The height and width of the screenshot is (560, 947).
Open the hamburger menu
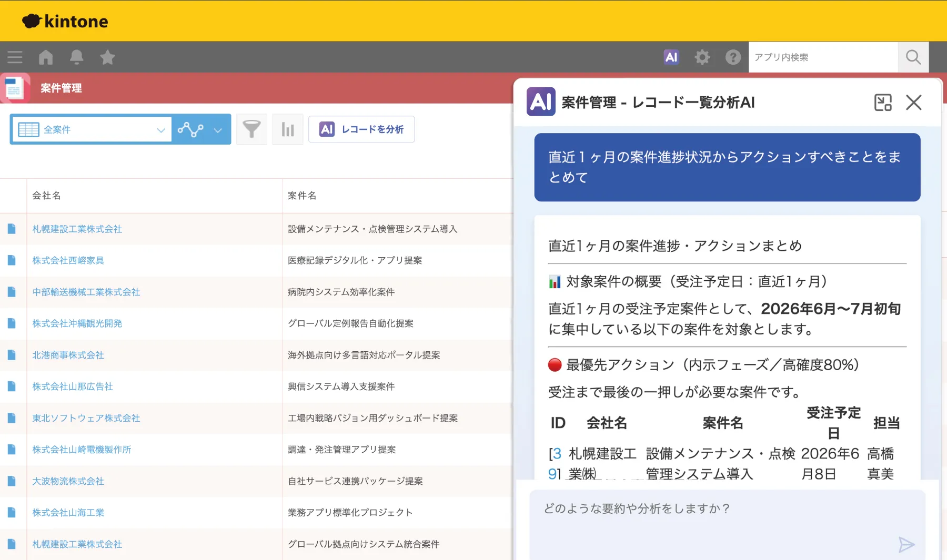click(15, 57)
